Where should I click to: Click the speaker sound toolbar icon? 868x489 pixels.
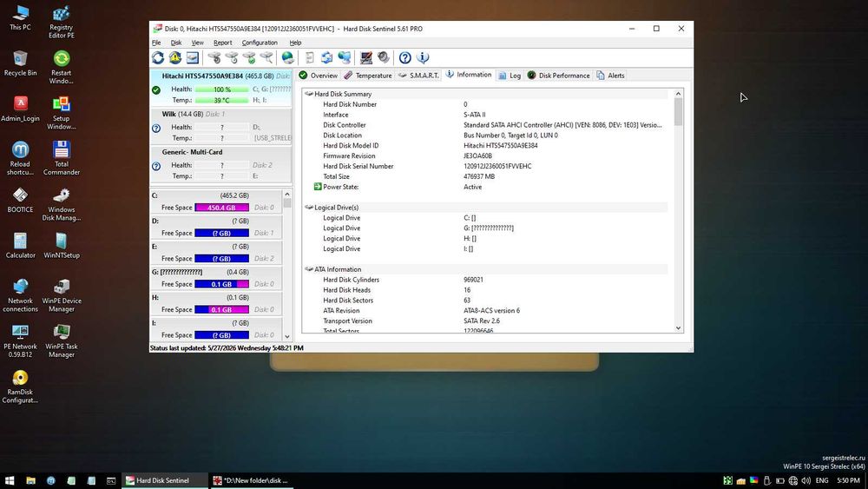pos(383,57)
